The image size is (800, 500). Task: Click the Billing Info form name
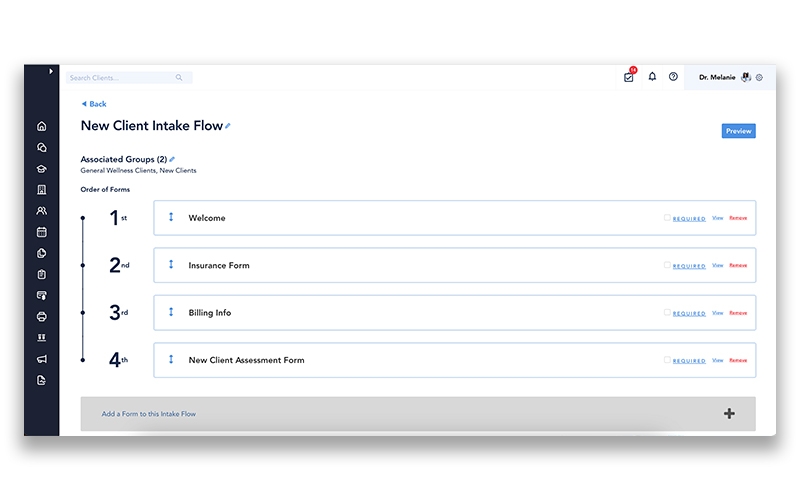point(210,313)
